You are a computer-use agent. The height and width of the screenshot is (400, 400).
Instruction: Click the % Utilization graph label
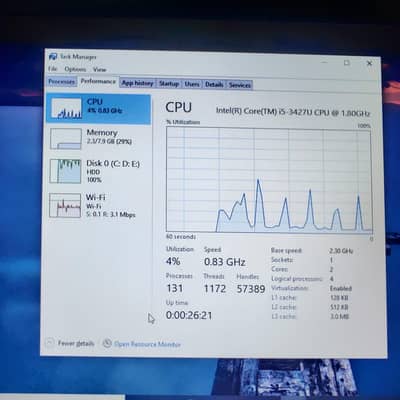[x=183, y=122]
